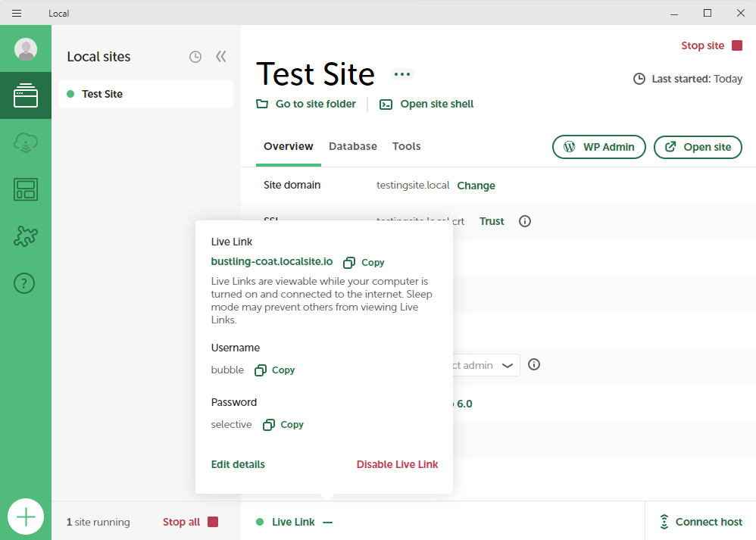Toggle the Live Link status popup

pos(294,522)
